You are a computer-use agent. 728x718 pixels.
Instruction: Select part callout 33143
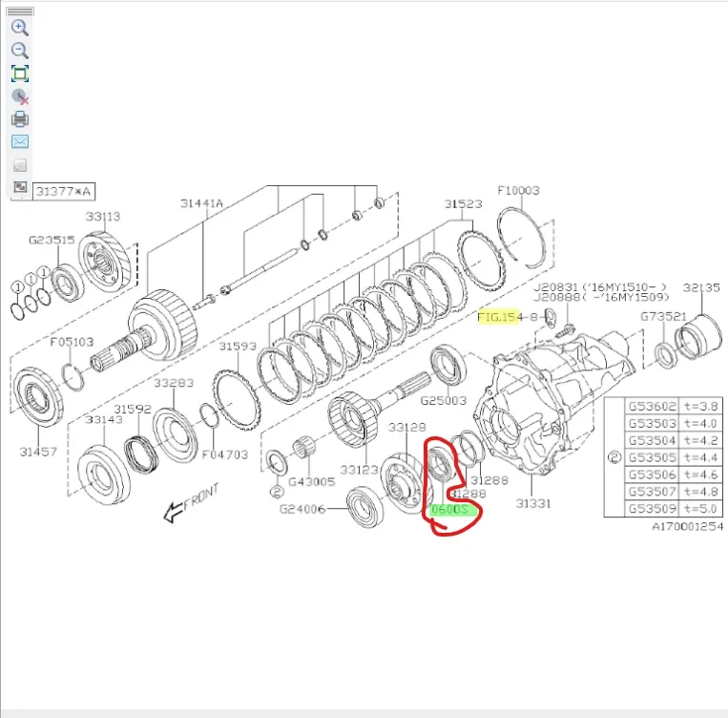(x=104, y=420)
